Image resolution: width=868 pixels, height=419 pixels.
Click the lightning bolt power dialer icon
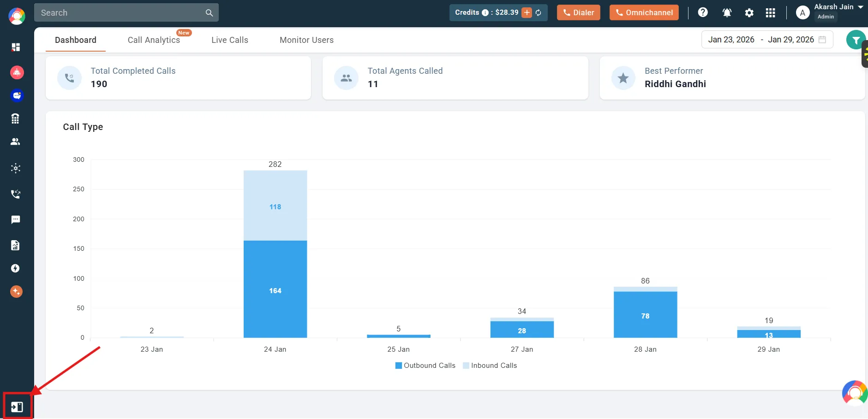[x=16, y=268]
